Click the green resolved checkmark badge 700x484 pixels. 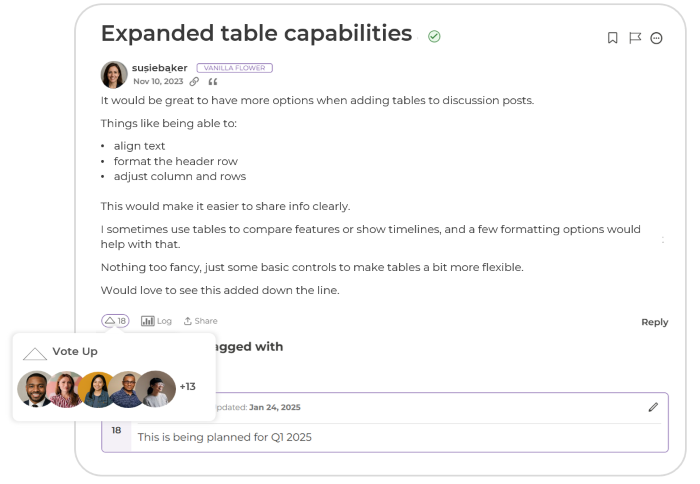coord(434,36)
